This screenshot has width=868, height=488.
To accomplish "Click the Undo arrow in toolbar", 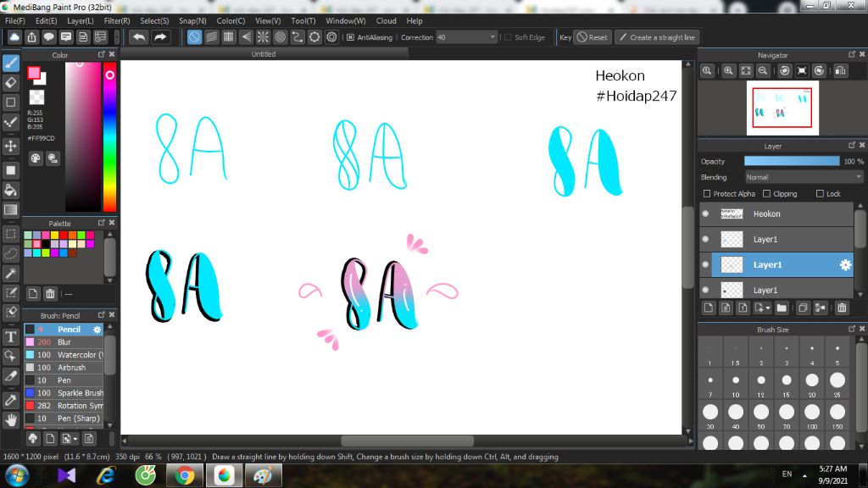I will click(x=139, y=37).
